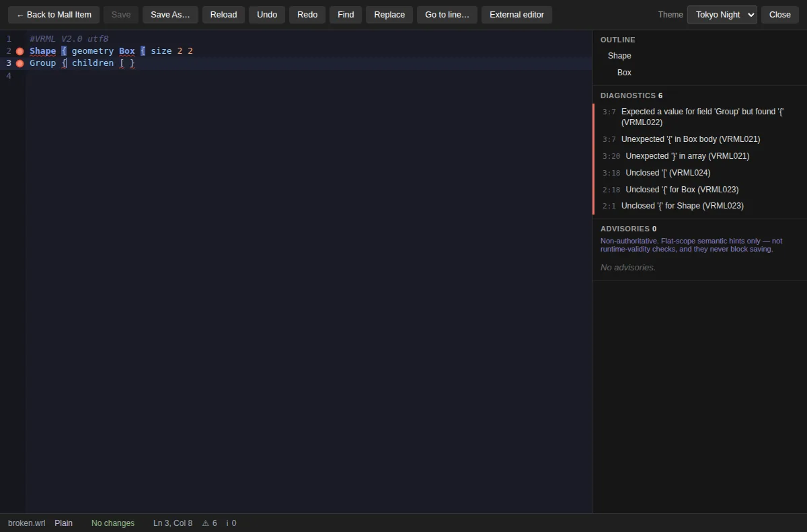
Task: Click the DIAGNOSTICS panel header
Action: click(631, 96)
